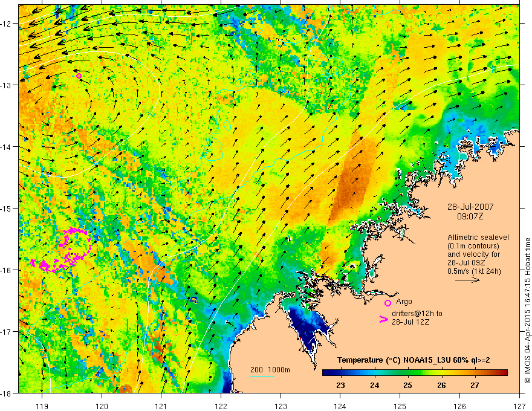Click latitude axis label -17
532x411 pixels.
tap(7, 332)
